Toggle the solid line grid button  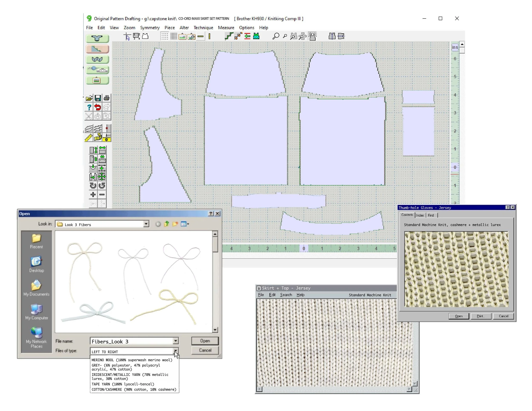click(174, 37)
